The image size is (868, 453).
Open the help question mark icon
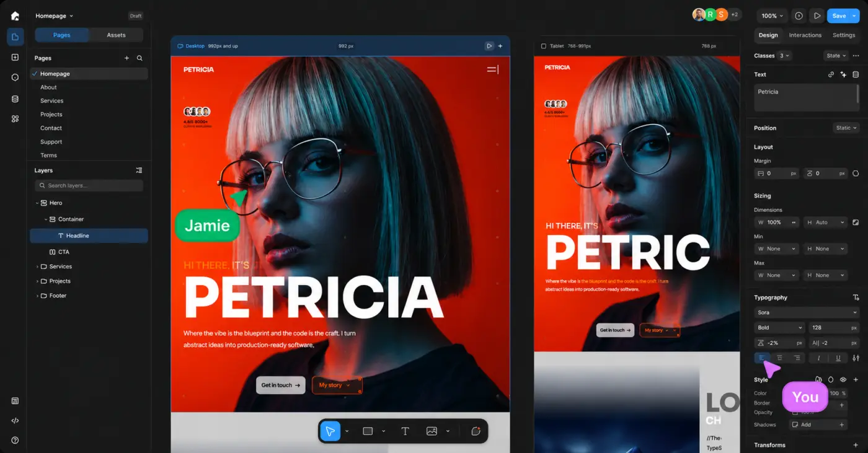15,440
